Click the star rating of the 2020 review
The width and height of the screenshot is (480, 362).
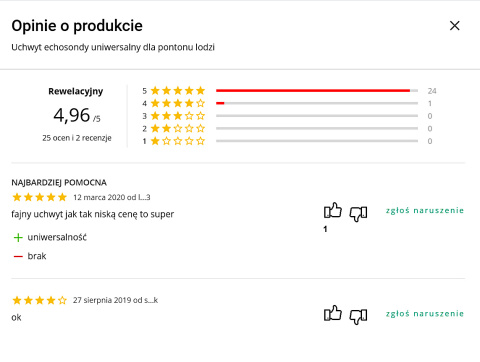click(x=40, y=197)
